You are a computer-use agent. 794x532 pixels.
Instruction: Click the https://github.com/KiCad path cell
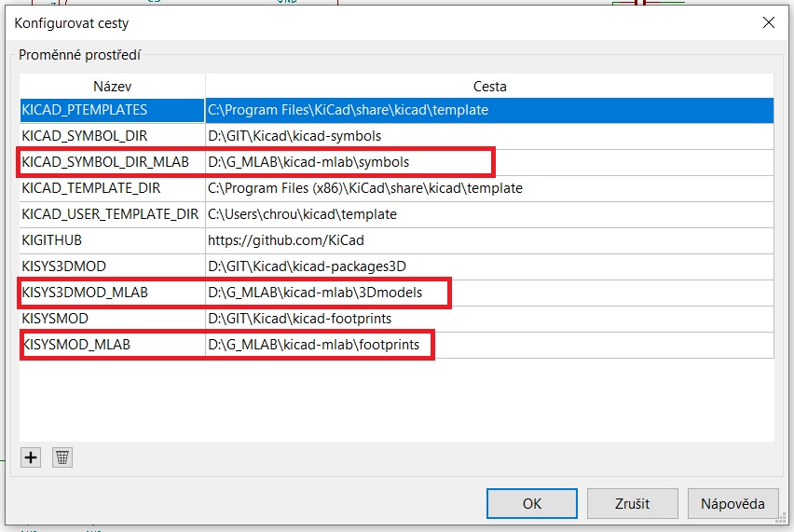(x=285, y=240)
